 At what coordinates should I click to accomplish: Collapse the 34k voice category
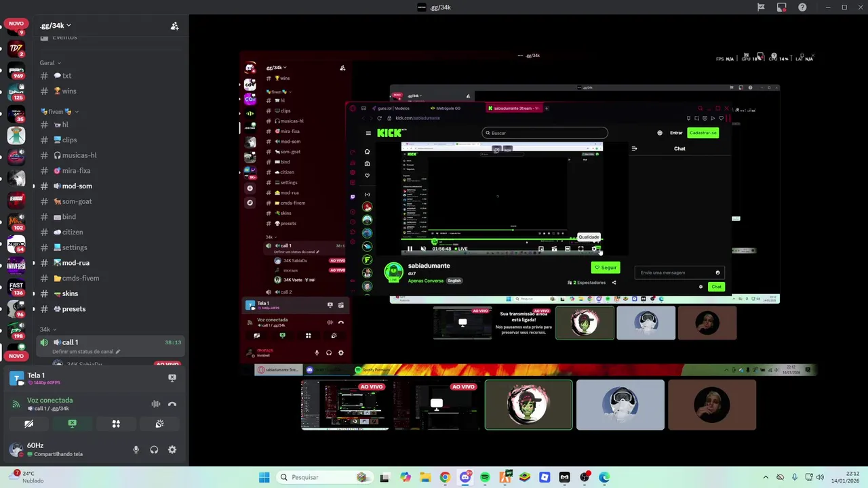(x=47, y=329)
